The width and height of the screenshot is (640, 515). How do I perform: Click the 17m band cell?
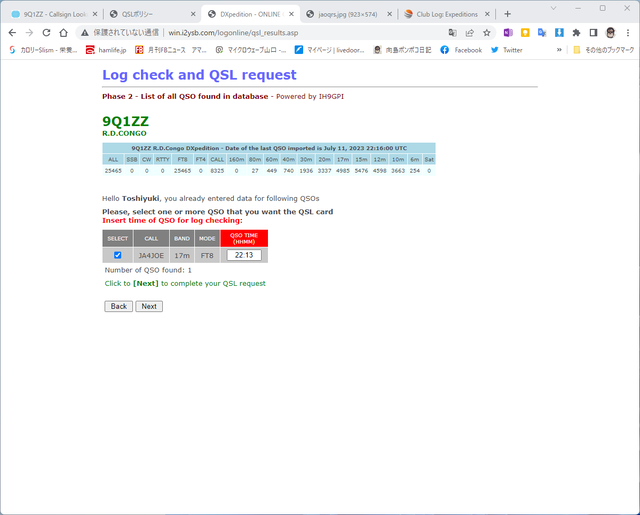[182, 255]
